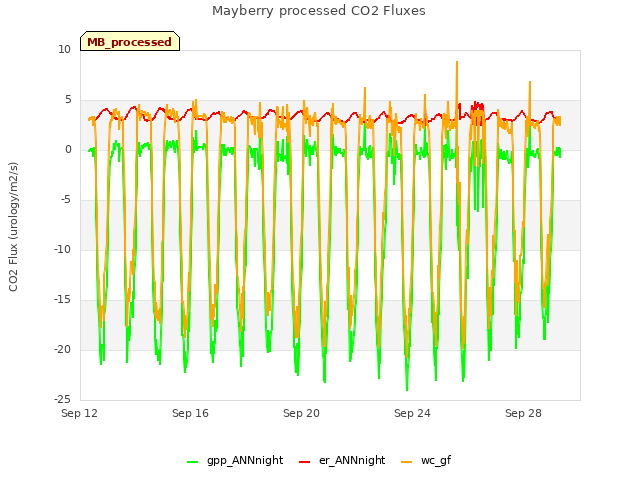Click the MB_processed label box
Viewport: 640px width, 480px height.
tap(130, 41)
